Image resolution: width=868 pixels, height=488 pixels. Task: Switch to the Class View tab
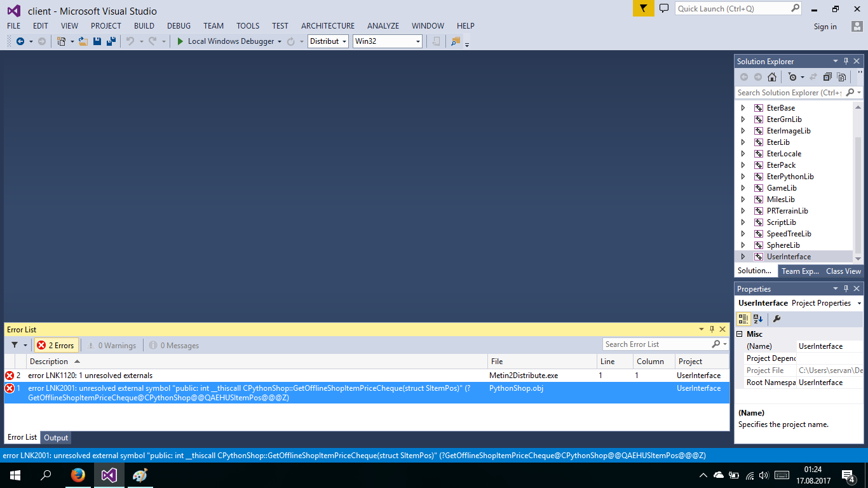(843, 271)
